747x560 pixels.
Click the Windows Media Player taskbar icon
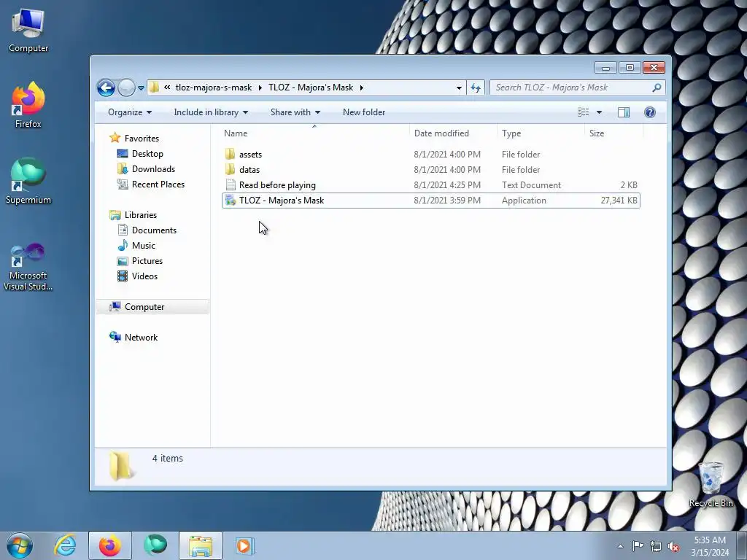pos(245,545)
